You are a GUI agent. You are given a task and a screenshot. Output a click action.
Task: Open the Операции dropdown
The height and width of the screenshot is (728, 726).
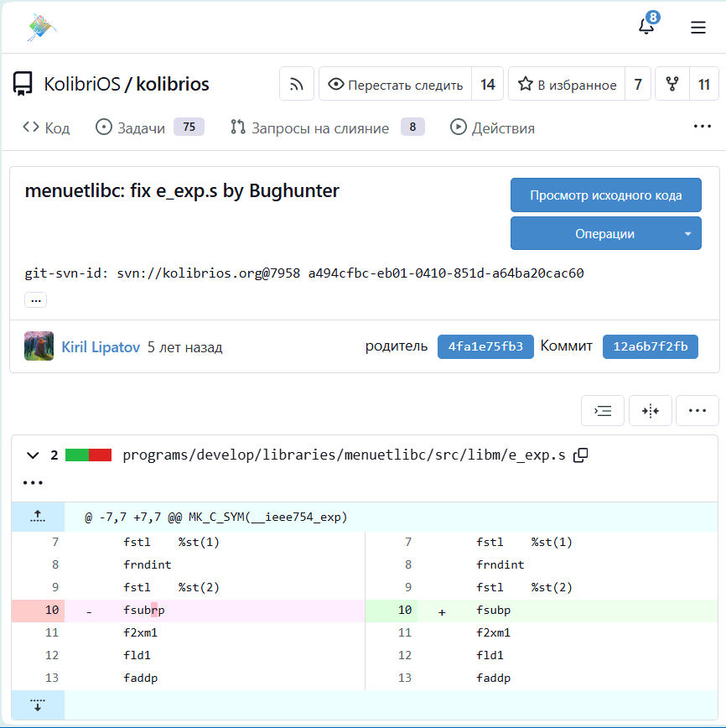(606, 233)
